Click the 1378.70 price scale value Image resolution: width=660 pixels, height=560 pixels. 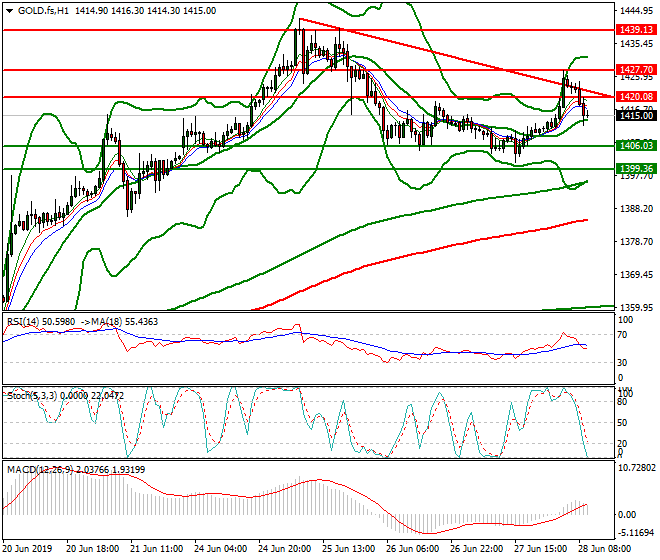tap(636, 242)
